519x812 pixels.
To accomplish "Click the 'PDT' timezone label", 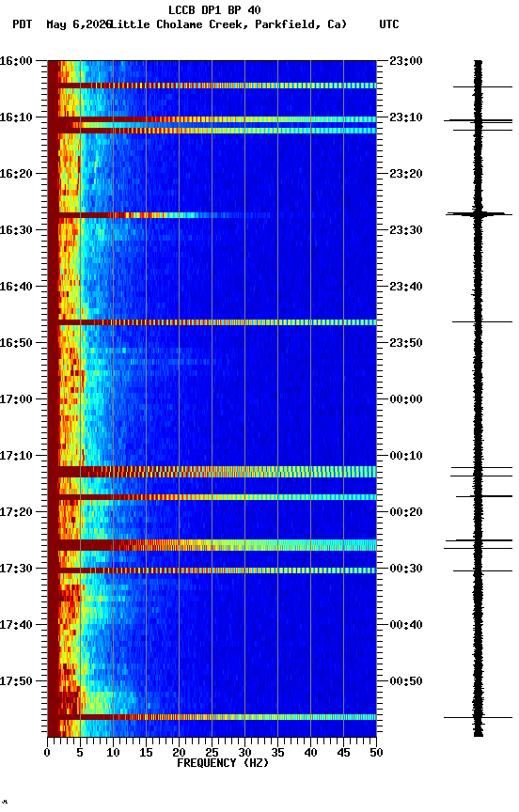I will click(23, 24).
